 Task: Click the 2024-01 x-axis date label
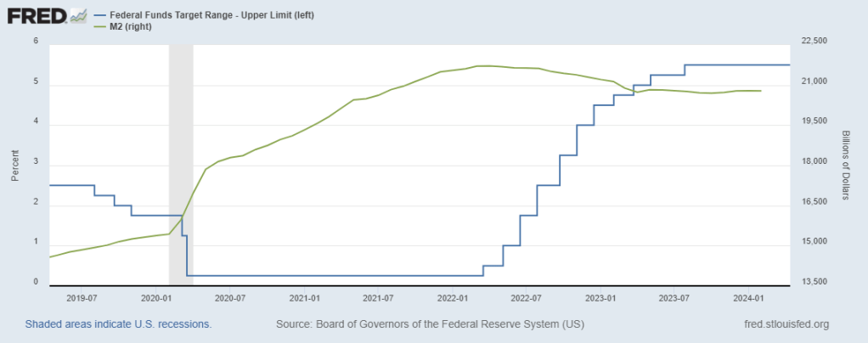(x=749, y=298)
